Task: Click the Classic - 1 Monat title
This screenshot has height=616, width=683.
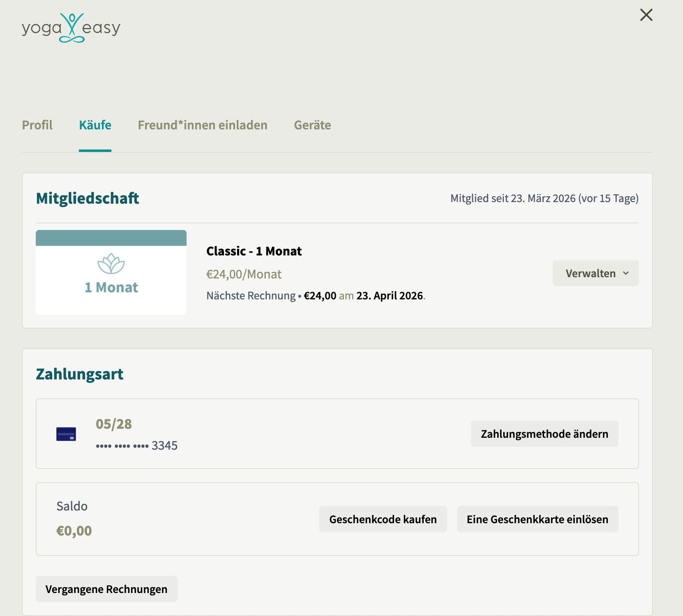Action: (254, 251)
